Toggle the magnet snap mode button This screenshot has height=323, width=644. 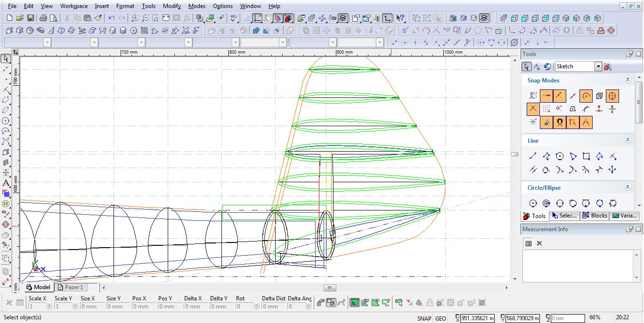pyautogui.click(x=559, y=122)
